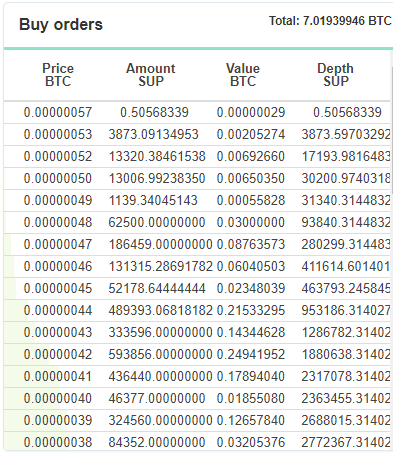Click depth starting 93840.31
Screen dimensions: 393x456
(346, 222)
